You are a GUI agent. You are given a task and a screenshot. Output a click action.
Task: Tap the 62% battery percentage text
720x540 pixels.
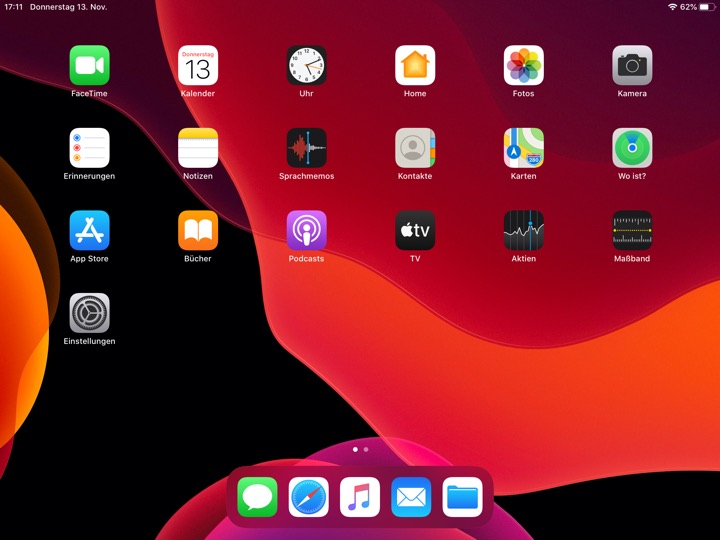[688, 7]
